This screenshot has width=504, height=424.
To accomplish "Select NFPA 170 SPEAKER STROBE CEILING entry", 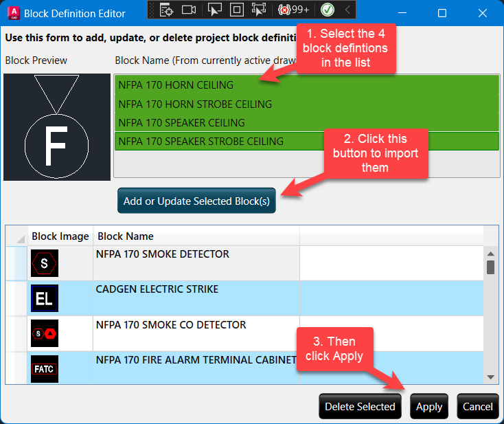I will 307,141.
